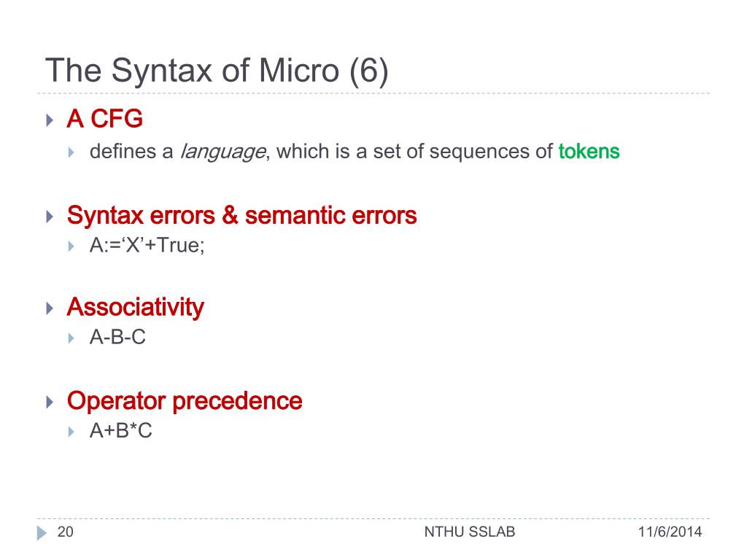Viewport: 747px width, 560px height.
Task: Click the 'Operator precedence' heading text
Action: pyautogui.click(x=185, y=401)
